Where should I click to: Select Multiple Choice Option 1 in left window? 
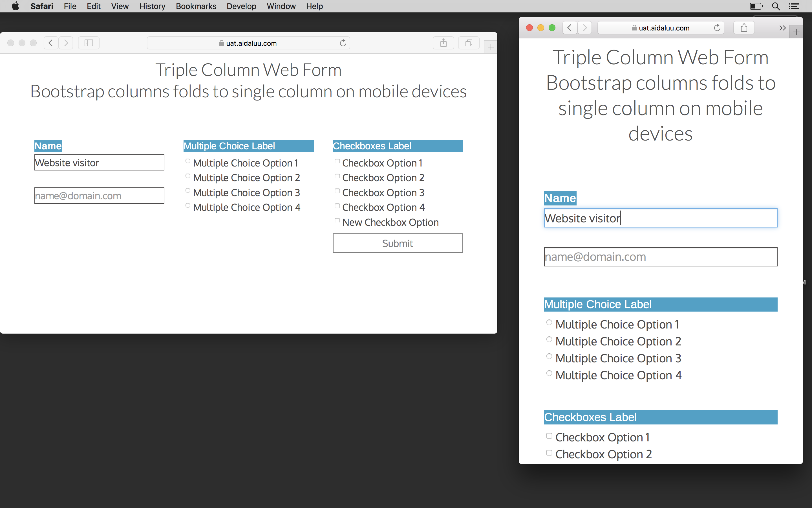click(x=188, y=161)
